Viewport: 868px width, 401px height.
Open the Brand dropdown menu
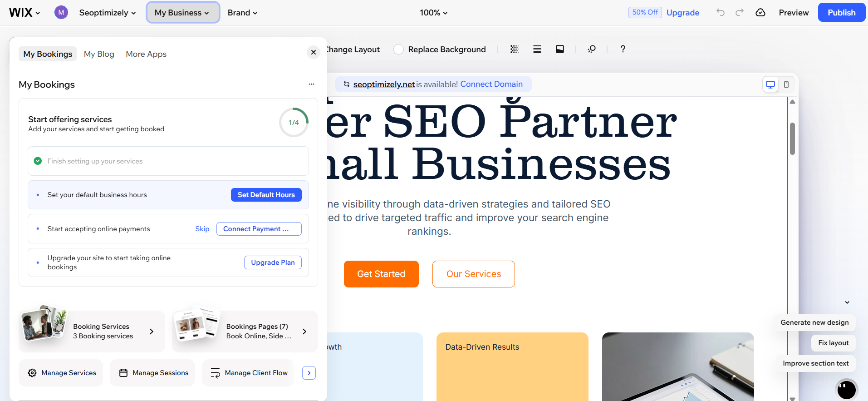click(x=242, y=13)
